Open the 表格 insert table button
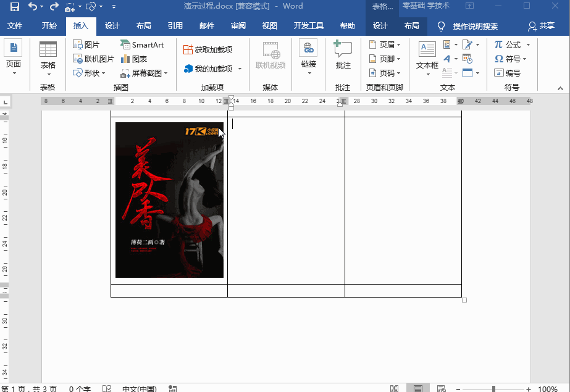570x392 pixels. pos(48,58)
